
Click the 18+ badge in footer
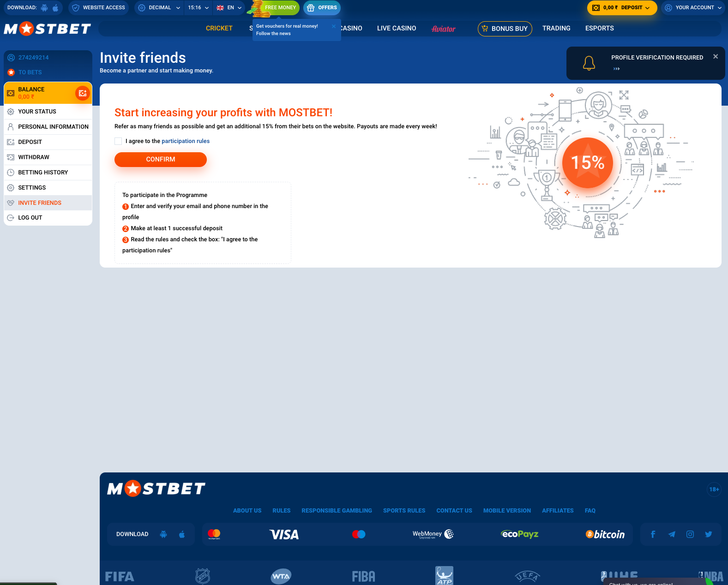pyautogui.click(x=714, y=489)
